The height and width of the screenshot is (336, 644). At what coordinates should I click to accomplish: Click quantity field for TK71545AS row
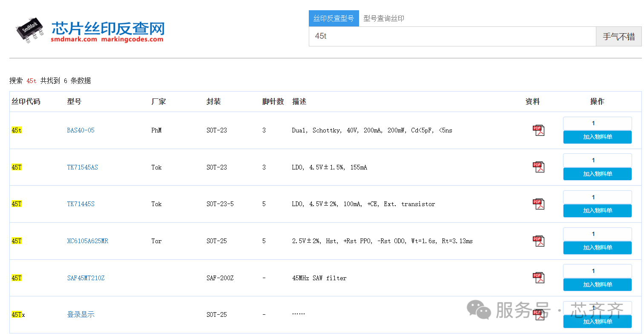pos(598,160)
